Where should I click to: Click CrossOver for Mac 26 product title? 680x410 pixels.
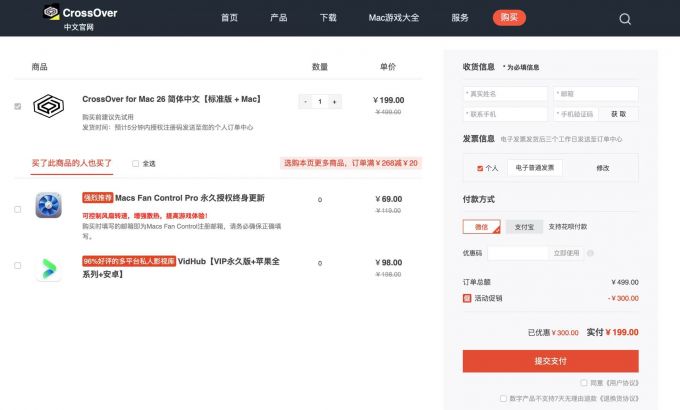click(173, 99)
